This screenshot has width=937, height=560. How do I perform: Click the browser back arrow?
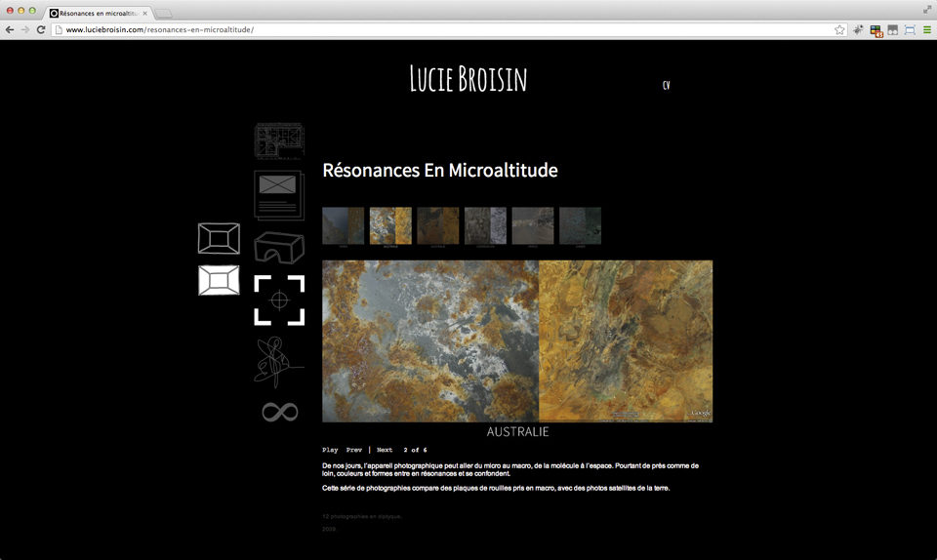point(10,29)
